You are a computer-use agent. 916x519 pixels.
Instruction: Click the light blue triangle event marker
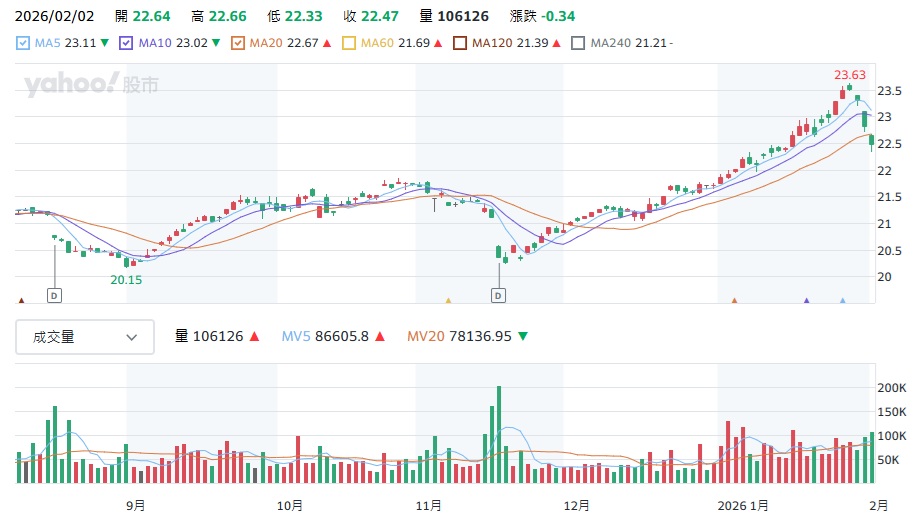pyautogui.click(x=843, y=300)
